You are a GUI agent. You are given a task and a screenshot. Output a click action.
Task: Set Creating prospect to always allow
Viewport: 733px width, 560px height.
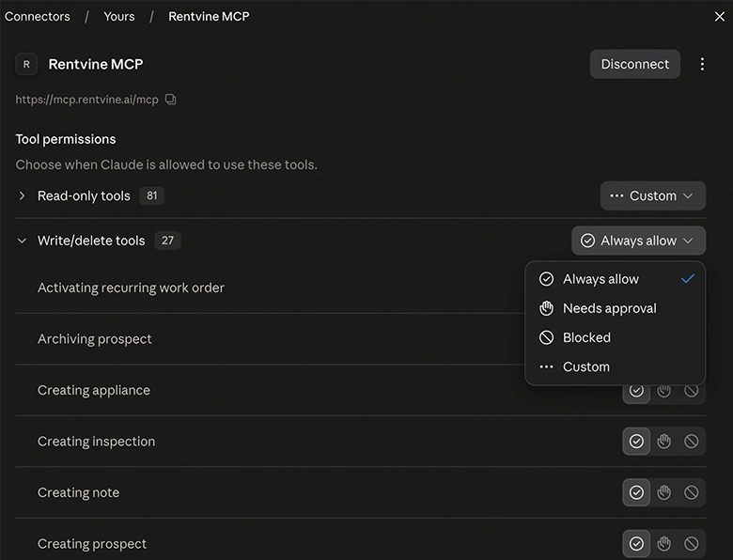pyautogui.click(x=636, y=544)
